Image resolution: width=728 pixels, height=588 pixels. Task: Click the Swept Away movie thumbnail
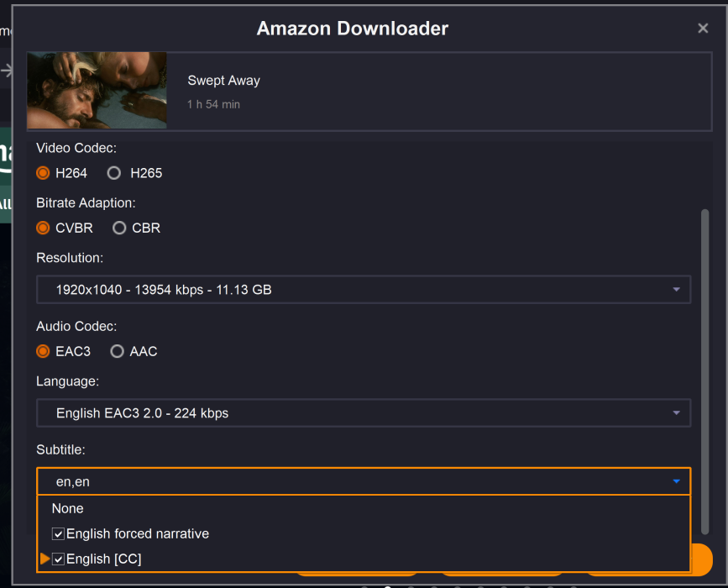pos(97,90)
